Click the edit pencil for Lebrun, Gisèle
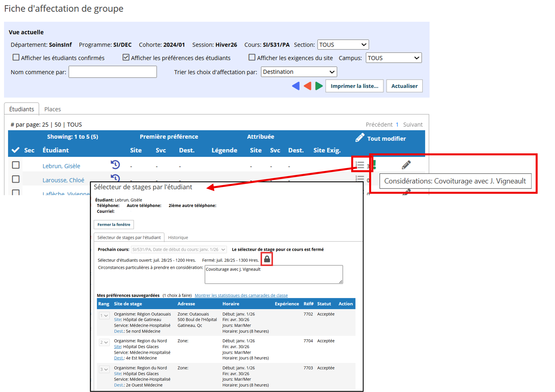 tap(406, 165)
